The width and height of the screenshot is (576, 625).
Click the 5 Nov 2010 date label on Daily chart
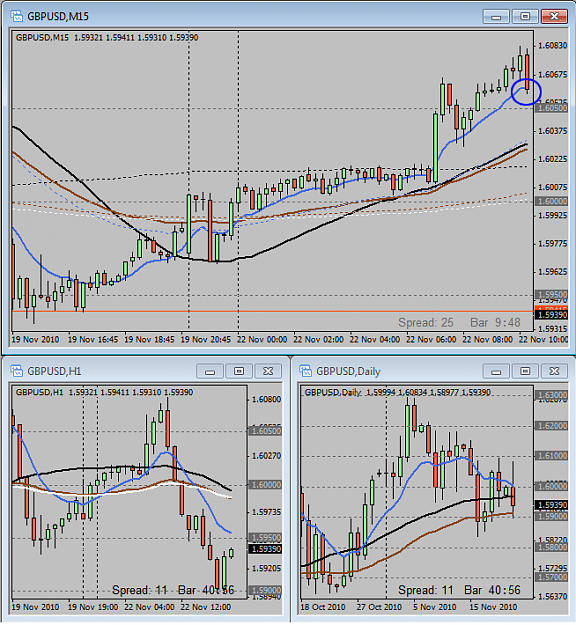[434, 607]
